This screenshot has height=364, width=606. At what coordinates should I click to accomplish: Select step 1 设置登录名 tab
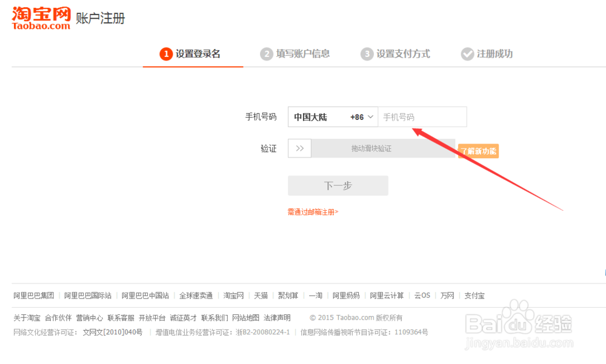[x=190, y=54]
